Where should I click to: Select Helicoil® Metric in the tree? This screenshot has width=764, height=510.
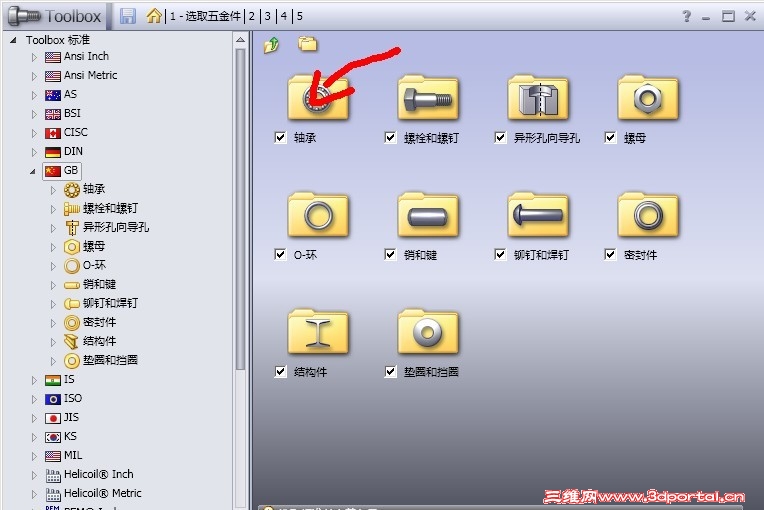pos(102,493)
